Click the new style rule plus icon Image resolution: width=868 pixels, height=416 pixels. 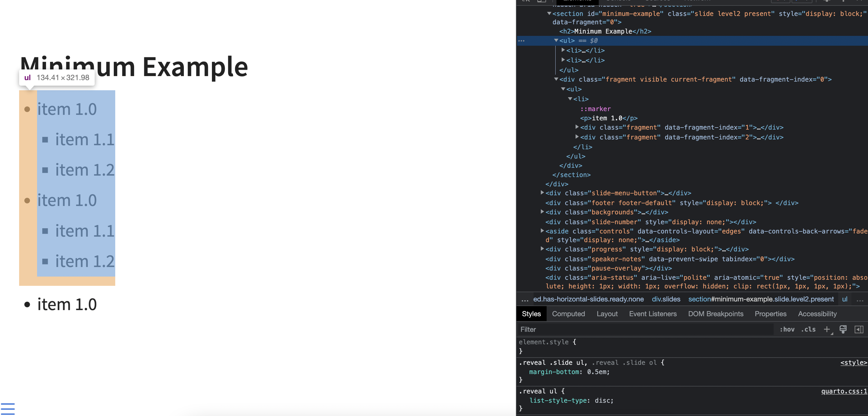point(827,329)
